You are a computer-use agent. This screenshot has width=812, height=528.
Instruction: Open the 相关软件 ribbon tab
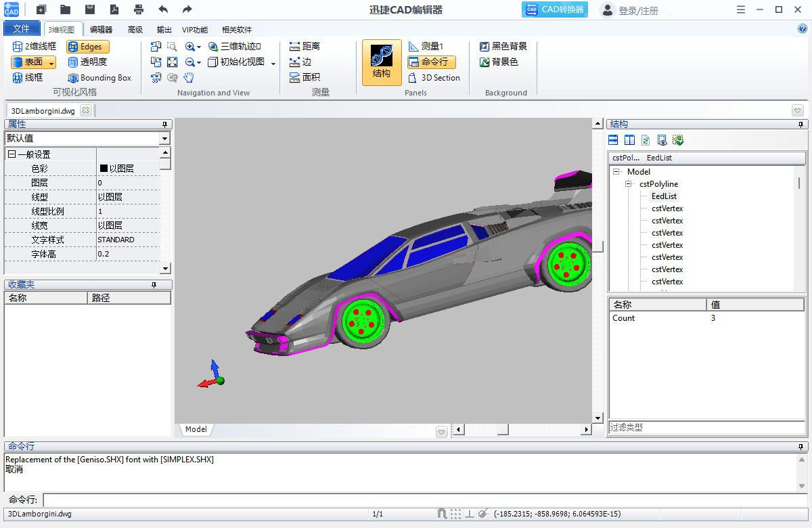click(237, 29)
